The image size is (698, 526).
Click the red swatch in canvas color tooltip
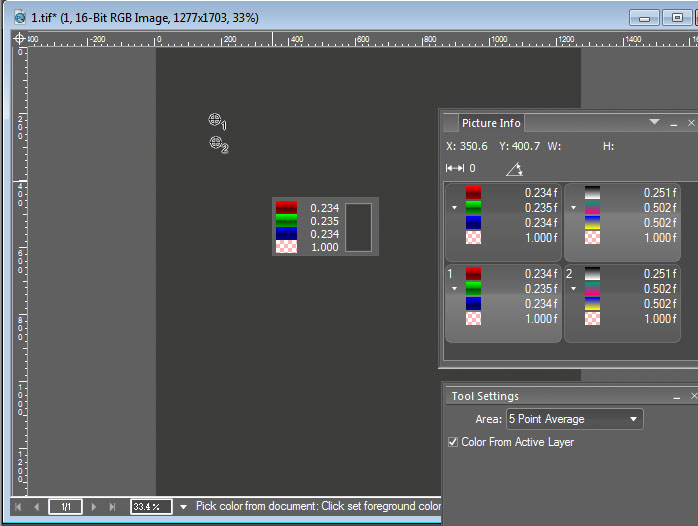(x=286, y=207)
